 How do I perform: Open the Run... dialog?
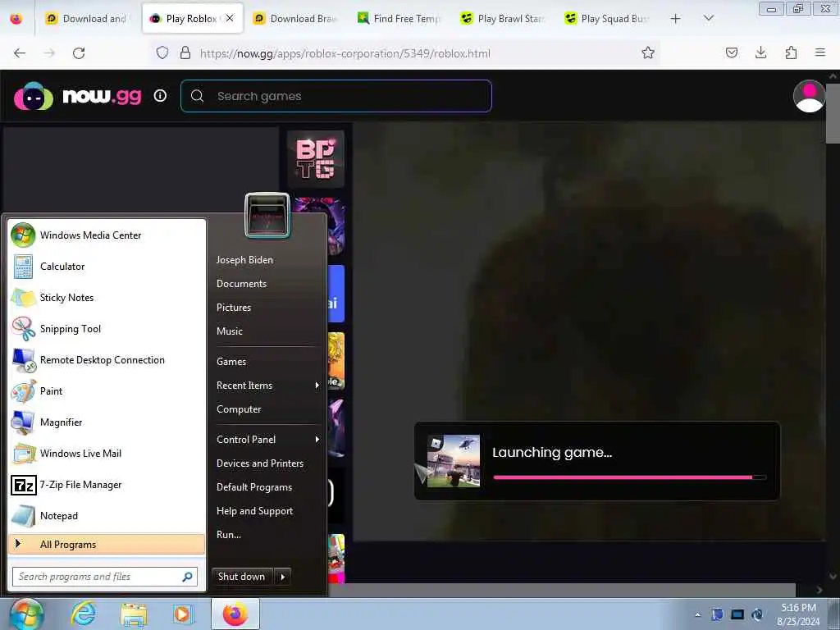point(229,535)
